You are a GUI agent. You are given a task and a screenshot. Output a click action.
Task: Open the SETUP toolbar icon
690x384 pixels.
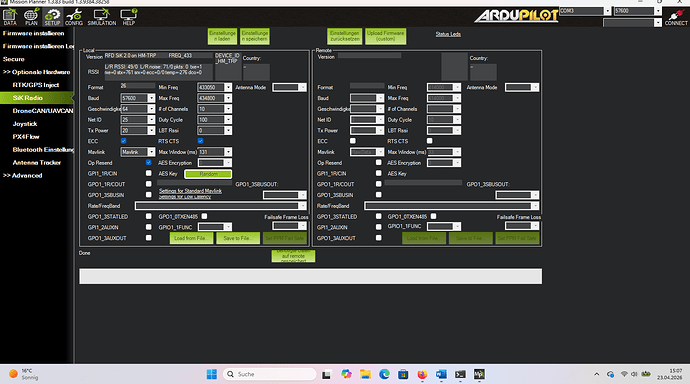pos(52,17)
